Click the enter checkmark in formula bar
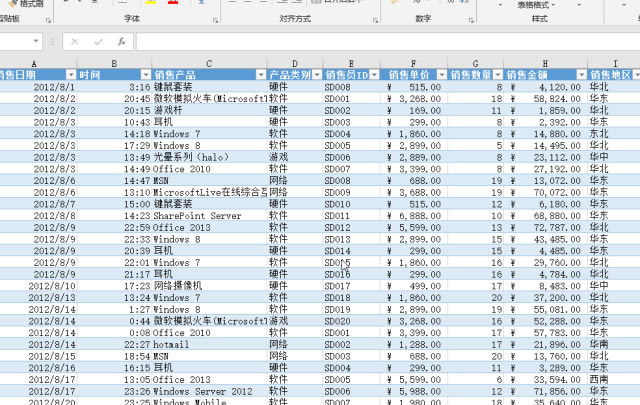The height and width of the screenshot is (405, 640). tap(98, 42)
